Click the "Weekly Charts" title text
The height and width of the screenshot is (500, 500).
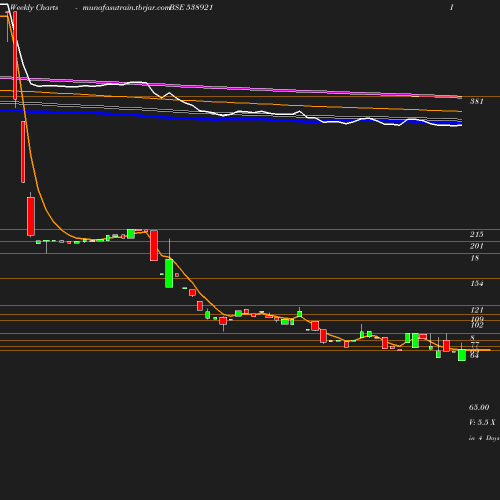[x=34, y=7]
